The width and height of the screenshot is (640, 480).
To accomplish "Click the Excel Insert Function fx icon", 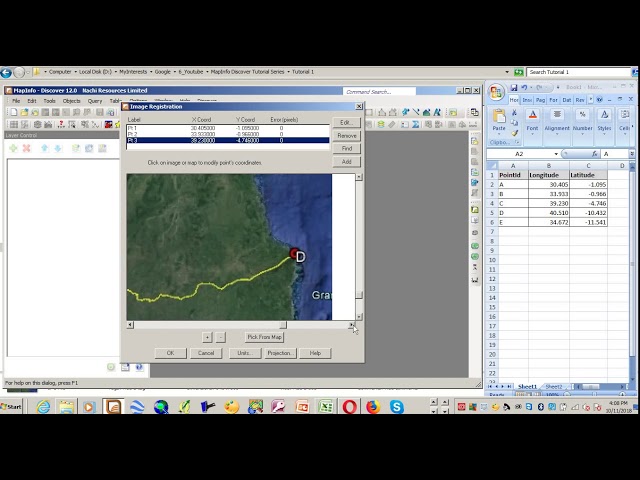I will pyautogui.click(x=594, y=154).
